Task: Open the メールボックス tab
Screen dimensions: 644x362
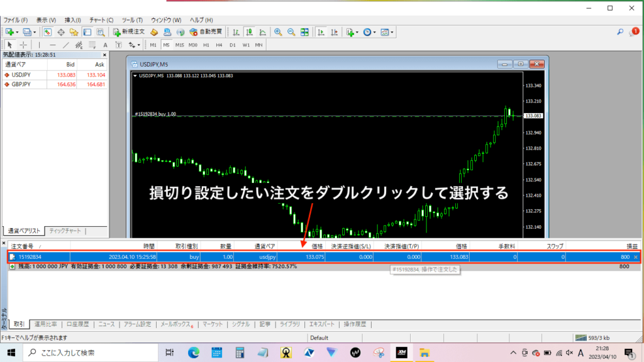Action: click(177, 324)
